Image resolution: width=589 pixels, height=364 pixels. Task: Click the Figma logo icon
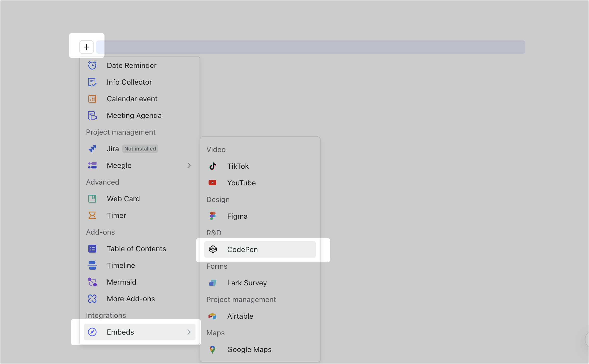point(213,216)
